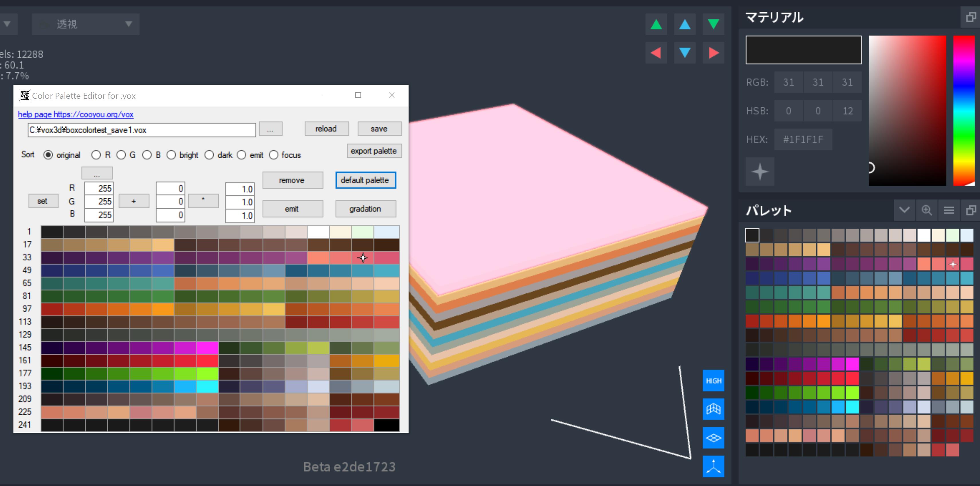
Task: Open the help page cooyou.org/vox link
Action: point(76,114)
